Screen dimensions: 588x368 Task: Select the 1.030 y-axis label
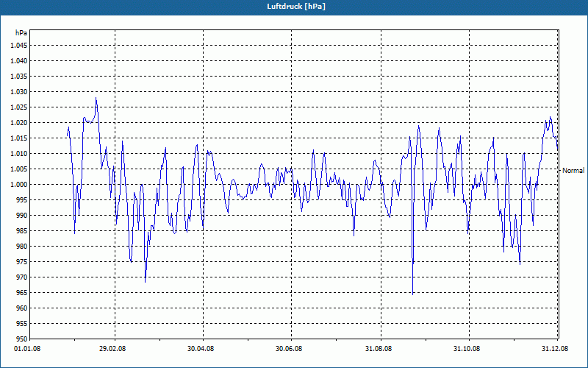19,91
